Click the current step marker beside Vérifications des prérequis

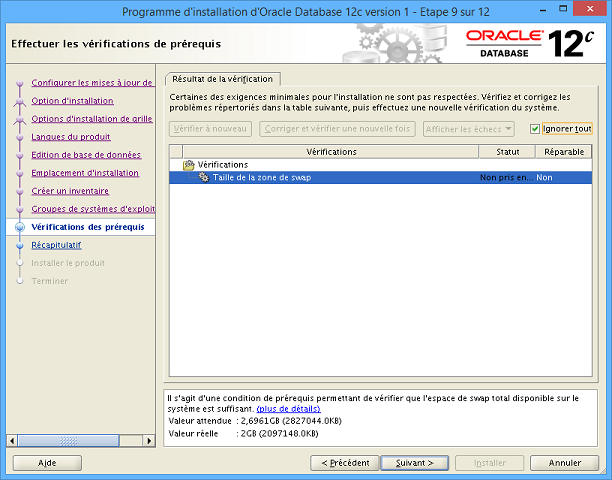(20, 227)
